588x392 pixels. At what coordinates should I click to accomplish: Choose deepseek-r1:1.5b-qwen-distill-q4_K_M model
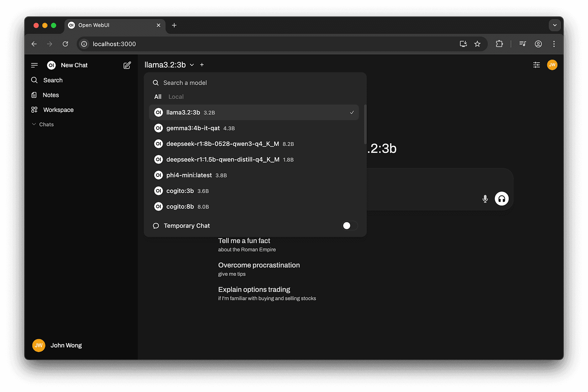coord(254,159)
